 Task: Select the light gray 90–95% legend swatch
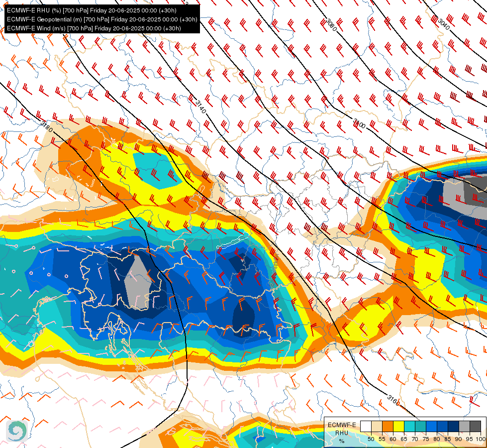464,426
